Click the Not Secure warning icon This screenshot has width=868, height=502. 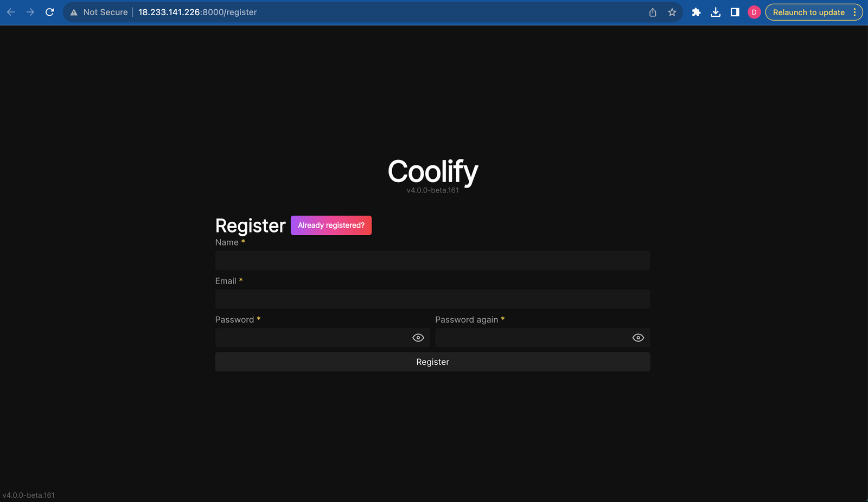[74, 12]
